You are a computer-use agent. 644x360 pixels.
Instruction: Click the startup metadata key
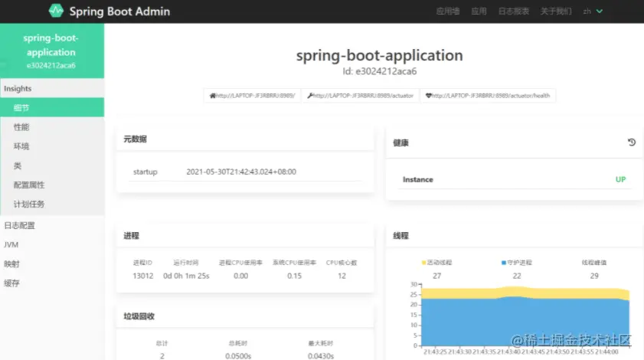(x=145, y=172)
